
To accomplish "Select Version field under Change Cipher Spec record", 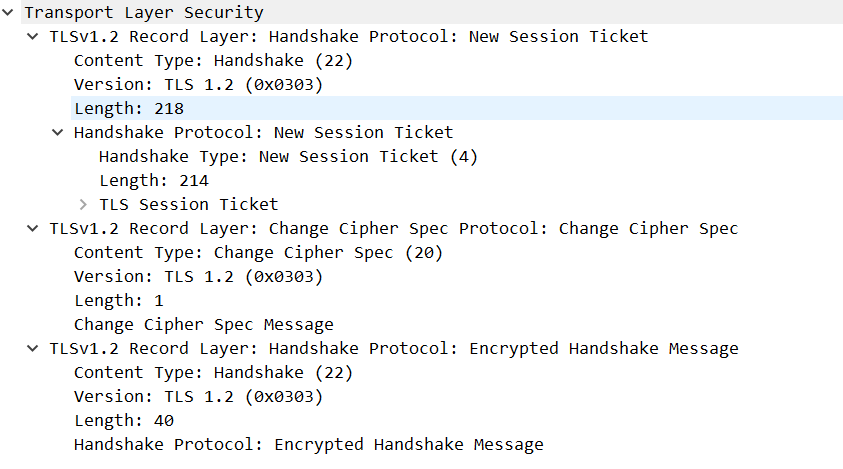I will point(198,277).
